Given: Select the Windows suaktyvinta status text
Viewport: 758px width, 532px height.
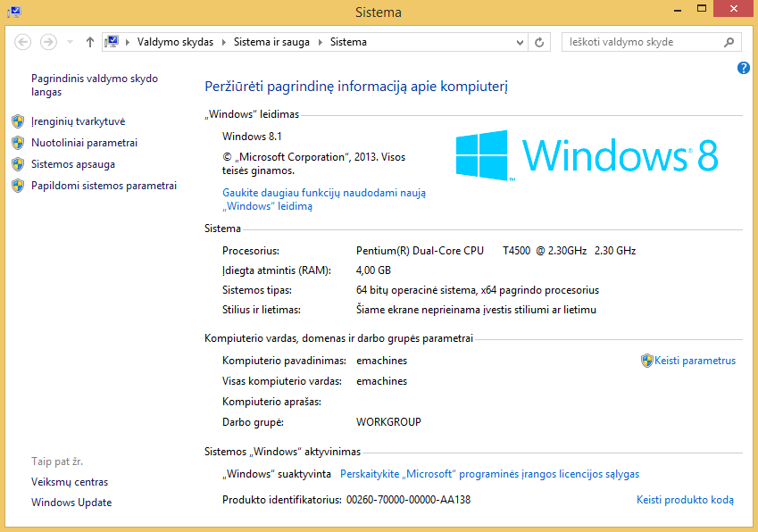Looking at the screenshot, I should [x=277, y=474].
